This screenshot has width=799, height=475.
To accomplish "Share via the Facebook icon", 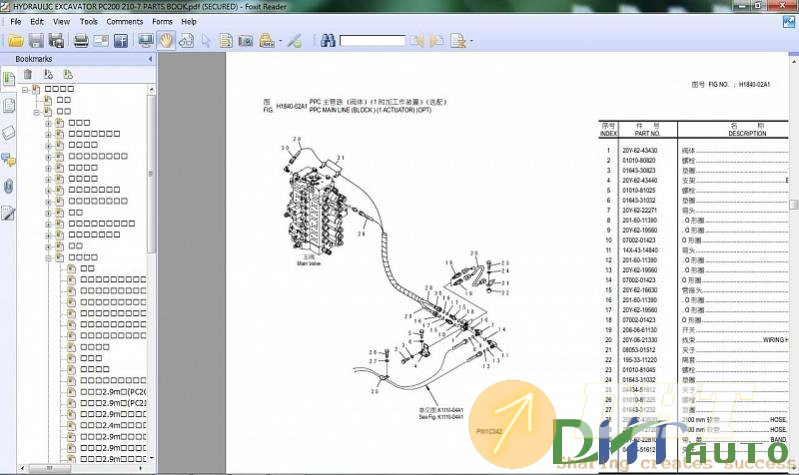I will coord(121,41).
